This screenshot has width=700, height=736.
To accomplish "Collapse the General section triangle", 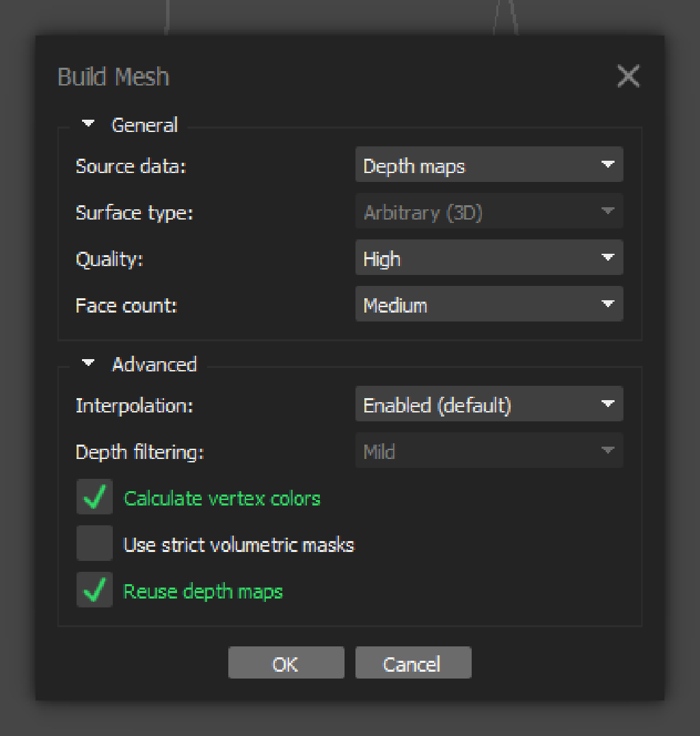I will coord(88,124).
